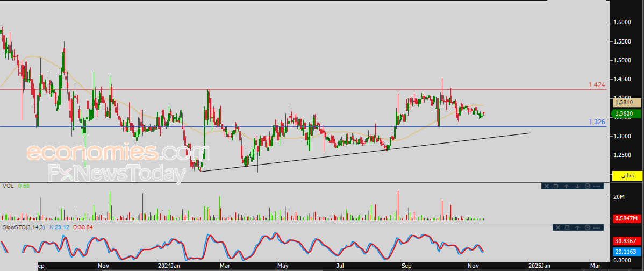Move the VOL panel up
The height and width of the screenshot is (271, 644).
pyautogui.click(x=567, y=186)
